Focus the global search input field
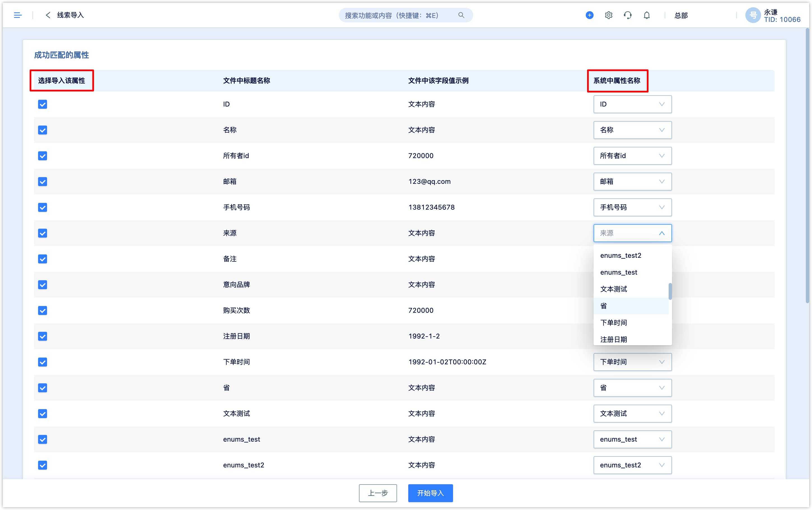Screen dimensions: 812x510 point(406,15)
